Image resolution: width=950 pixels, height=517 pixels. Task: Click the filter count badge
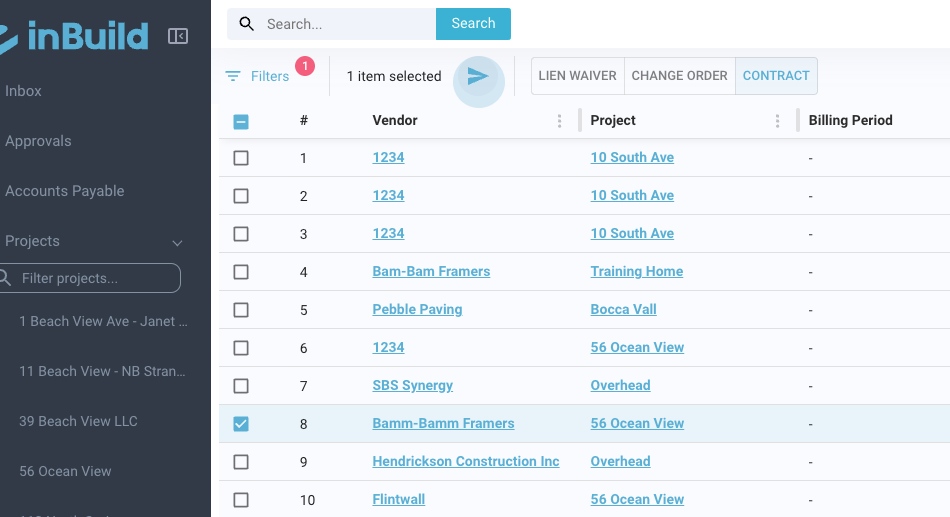point(305,66)
